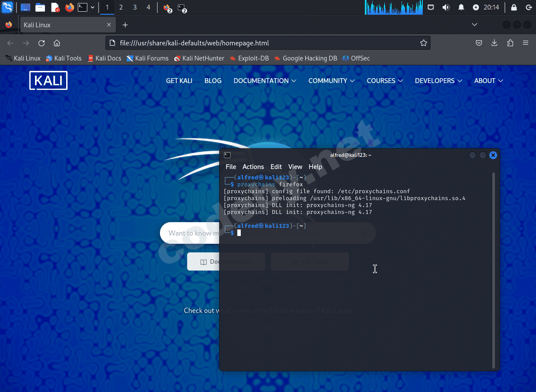Screen dimensions: 536x392
Task: Go forward one page in Firefox
Action: 26,43
